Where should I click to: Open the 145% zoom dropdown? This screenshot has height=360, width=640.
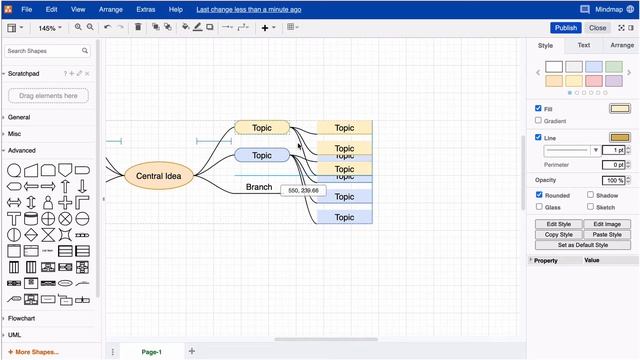tap(50, 28)
